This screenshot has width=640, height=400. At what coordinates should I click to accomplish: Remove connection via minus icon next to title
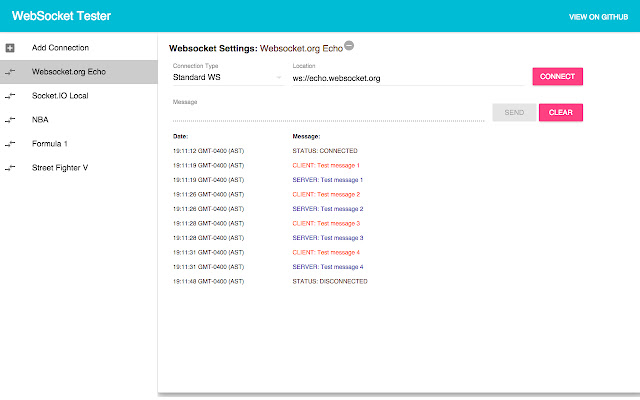[x=349, y=45]
